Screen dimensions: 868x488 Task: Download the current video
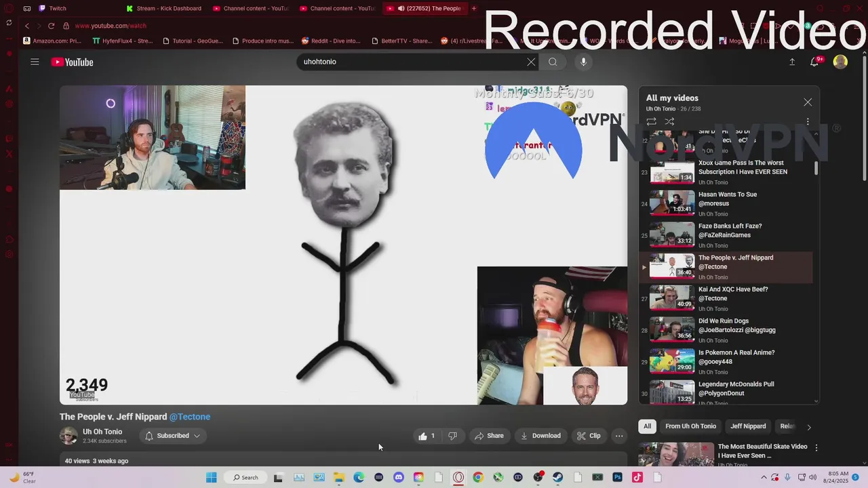click(540, 436)
